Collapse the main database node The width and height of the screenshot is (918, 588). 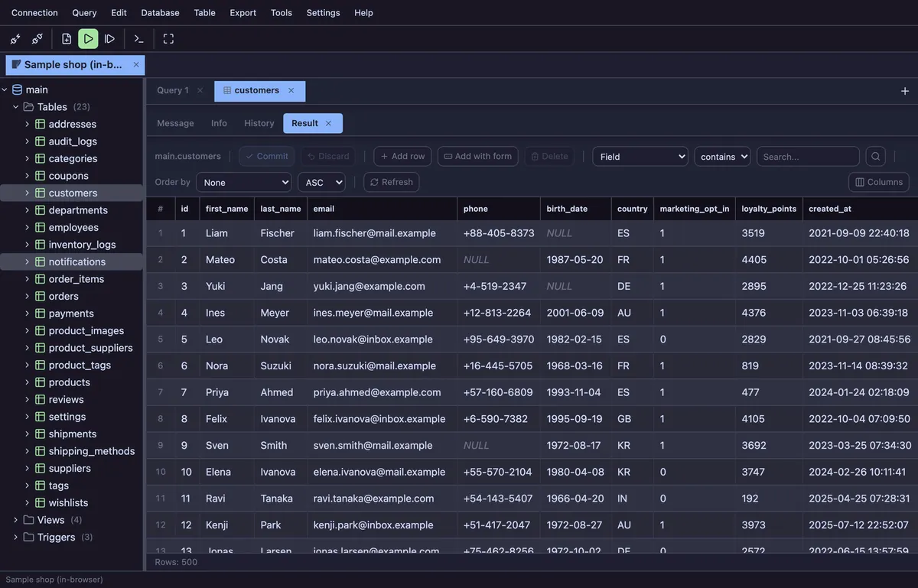point(5,89)
